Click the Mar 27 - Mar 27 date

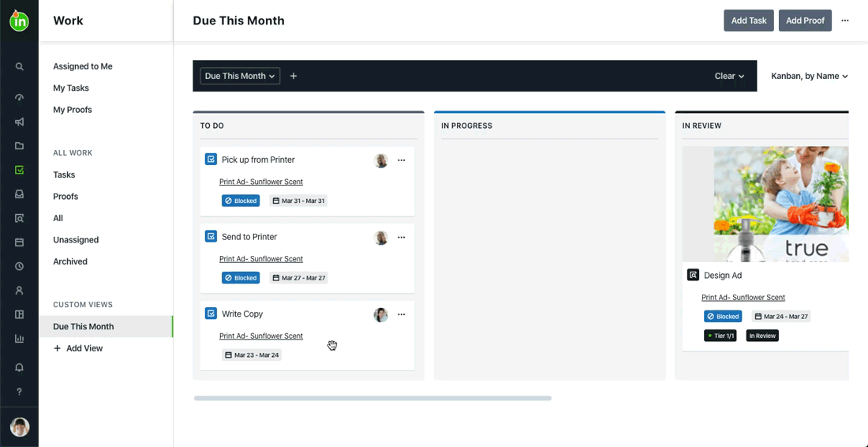click(x=298, y=277)
